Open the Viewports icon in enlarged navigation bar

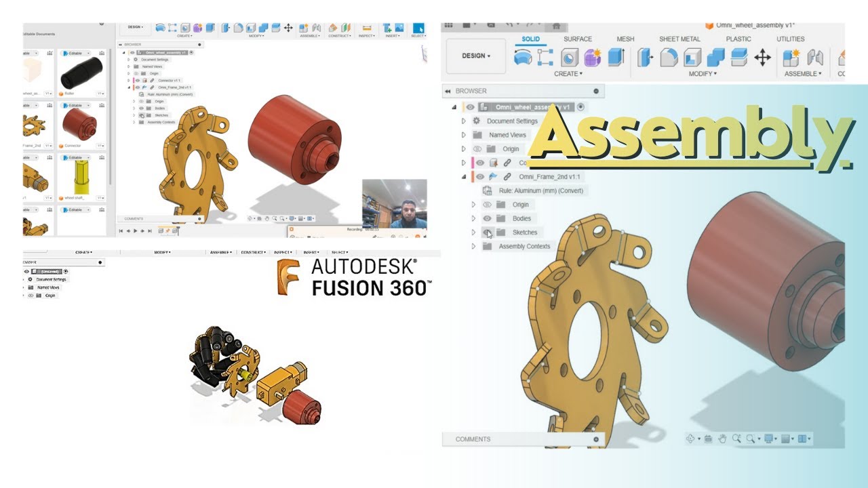click(803, 439)
